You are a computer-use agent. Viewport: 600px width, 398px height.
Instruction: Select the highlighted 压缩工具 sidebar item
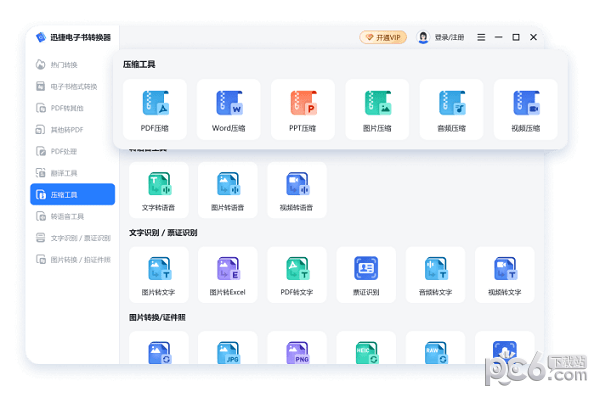[x=72, y=194]
